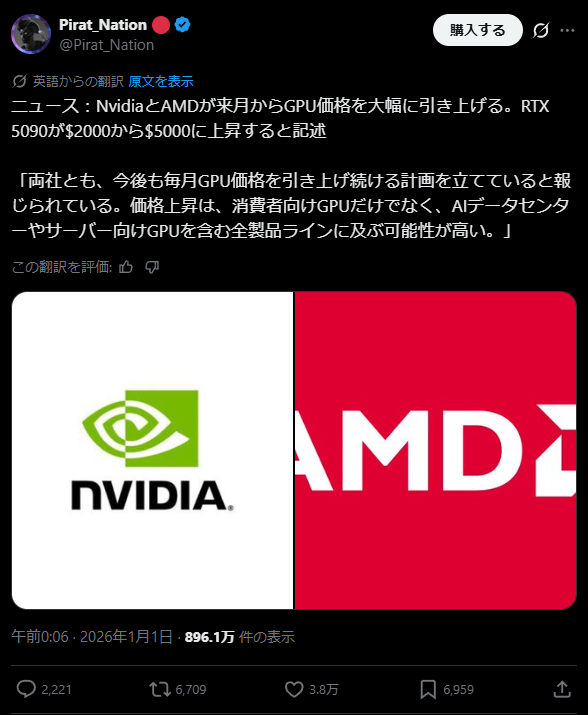Click the repost icon with 6,709 reposts
This screenshot has height=715, width=588.
pyautogui.click(x=159, y=689)
